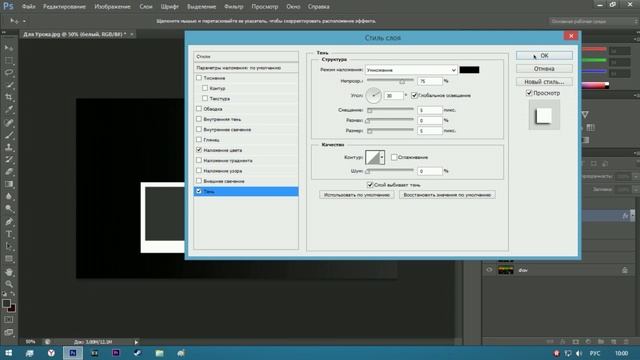The height and width of the screenshot is (360, 640).
Task: Open the Windows Start button
Action: tap(9, 353)
